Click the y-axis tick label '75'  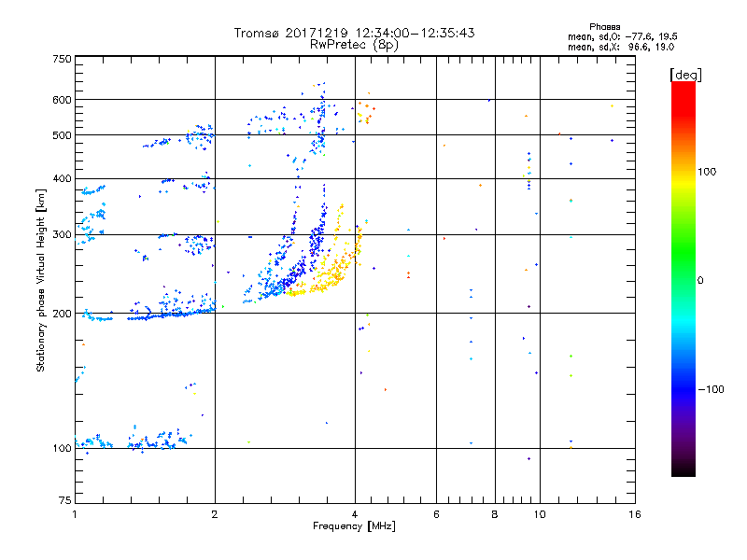tap(65, 500)
